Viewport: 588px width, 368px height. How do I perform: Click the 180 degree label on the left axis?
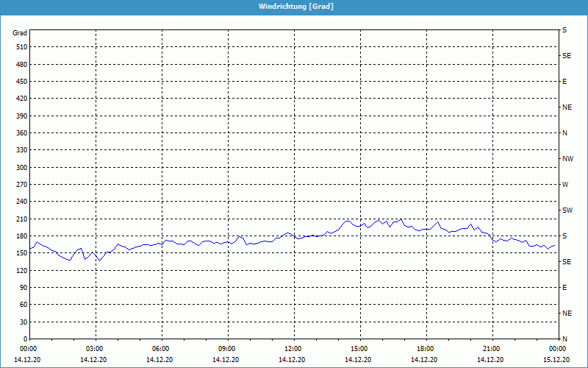[x=20, y=236]
